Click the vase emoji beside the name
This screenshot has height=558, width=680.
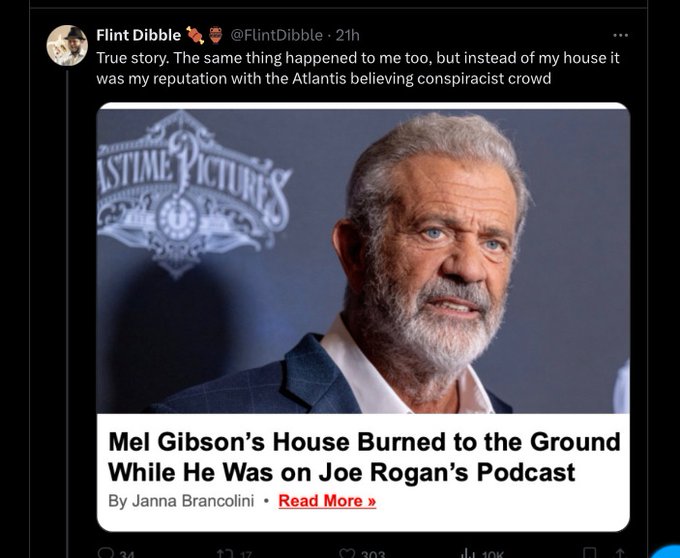[x=215, y=36]
